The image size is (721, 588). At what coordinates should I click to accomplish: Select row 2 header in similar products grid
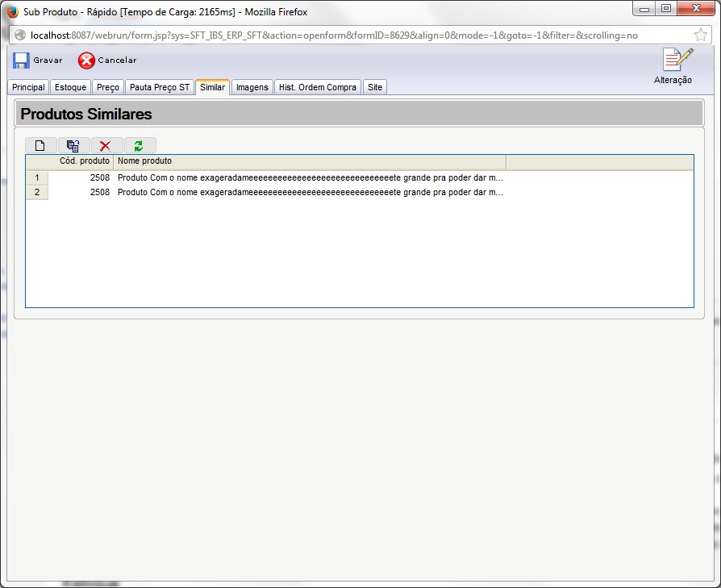click(x=37, y=192)
